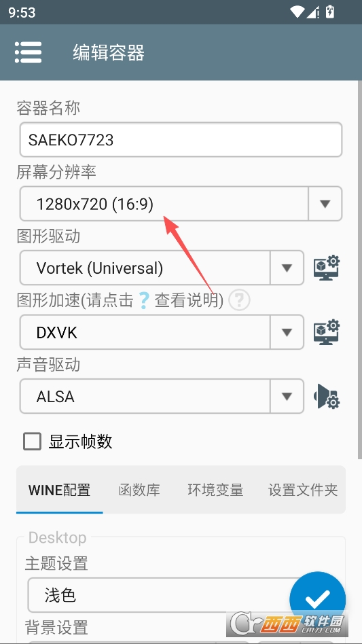Switch to the 函数库 tab
The image size is (362, 644).
click(139, 490)
